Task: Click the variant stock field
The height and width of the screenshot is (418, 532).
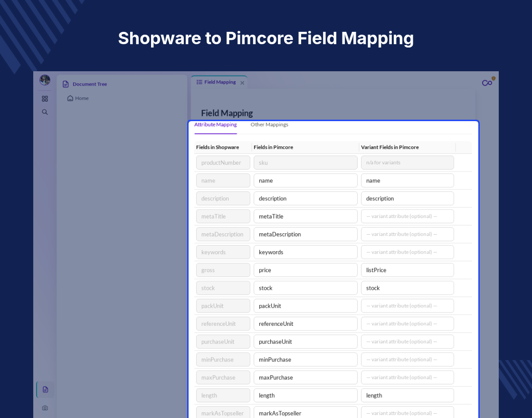Action: tap(407, 288)
